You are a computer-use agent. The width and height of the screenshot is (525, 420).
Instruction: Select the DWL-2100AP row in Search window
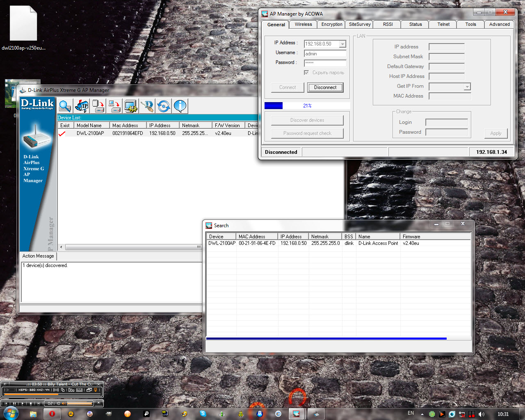[x=338, y=243]
